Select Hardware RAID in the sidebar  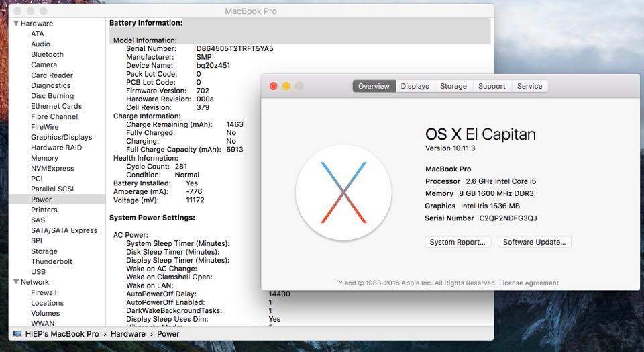[x=56, y=148]
